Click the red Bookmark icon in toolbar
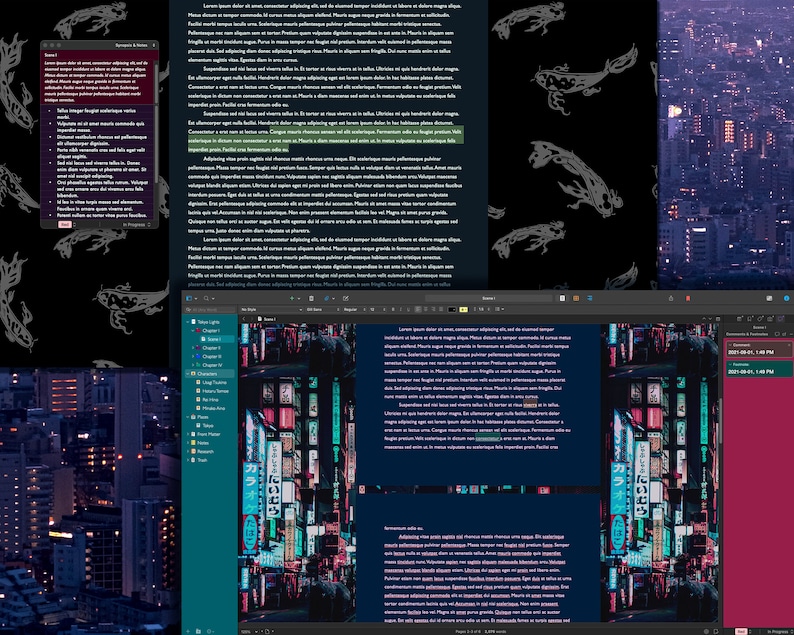The image size is (794, 635). (688, 298)
